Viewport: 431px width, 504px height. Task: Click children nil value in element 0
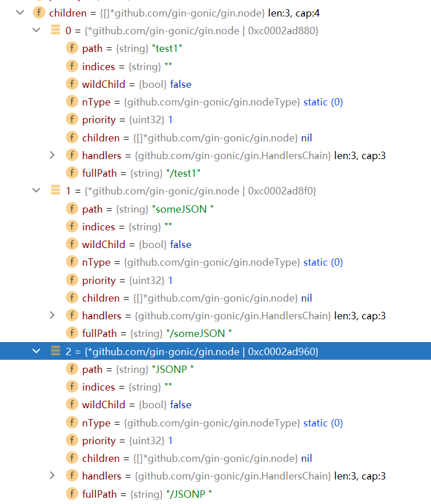(x=306, y=138)
